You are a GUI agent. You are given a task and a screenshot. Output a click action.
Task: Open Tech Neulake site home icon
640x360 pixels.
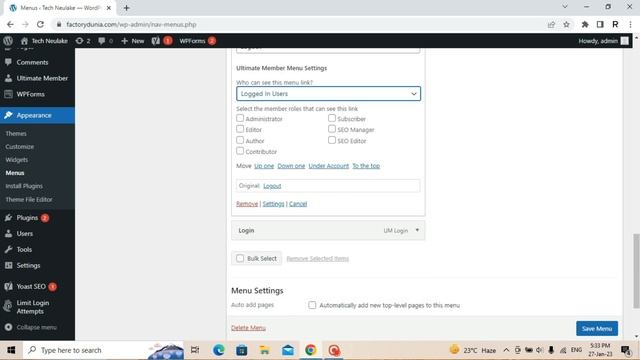point(24,41)
